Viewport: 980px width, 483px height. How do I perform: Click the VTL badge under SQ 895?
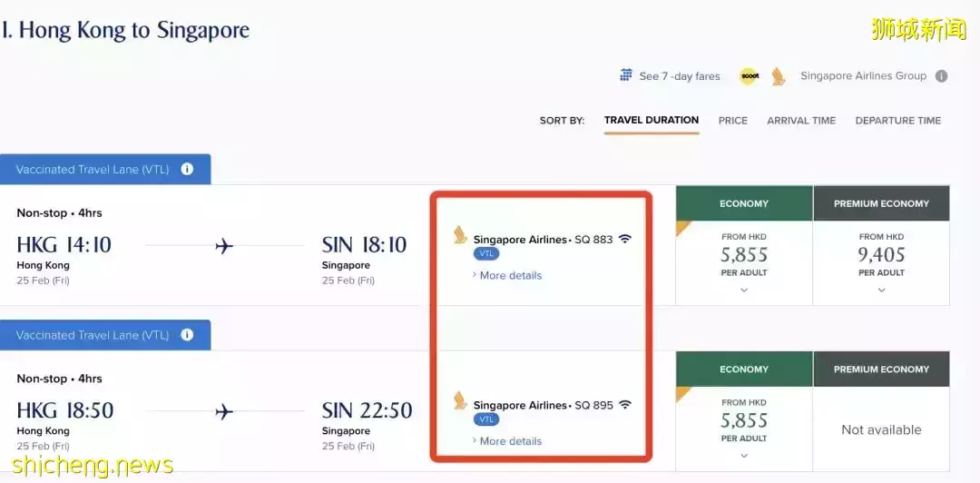pyautogui.click(x=486, y=419)
